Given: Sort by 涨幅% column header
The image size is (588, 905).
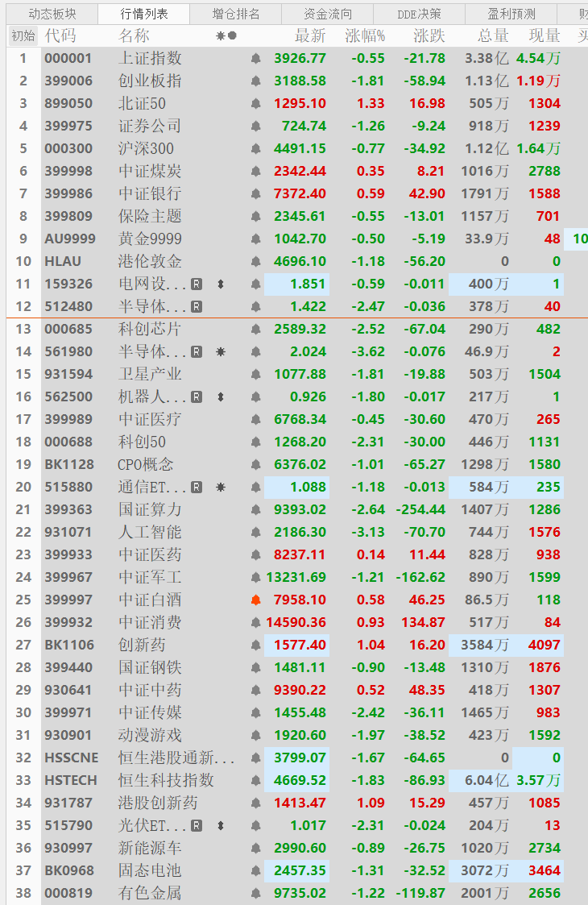Looking at the screenshot, I should 365,35.
